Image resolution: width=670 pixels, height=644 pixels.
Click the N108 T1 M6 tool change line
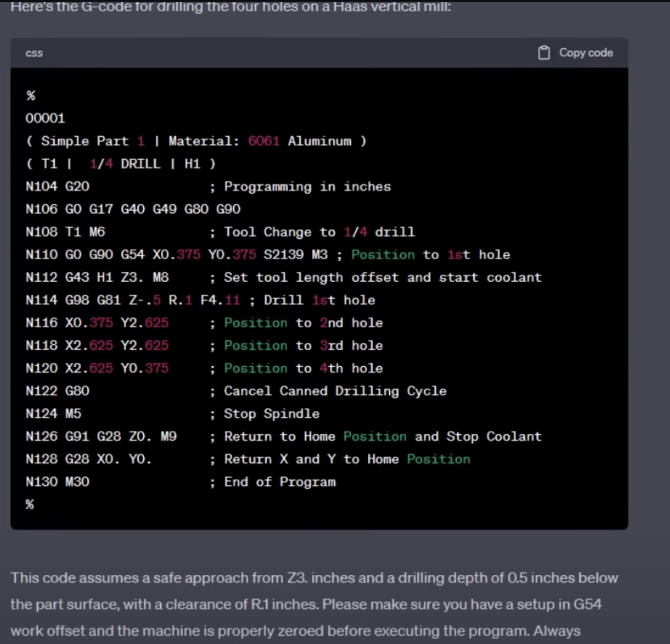66,232
